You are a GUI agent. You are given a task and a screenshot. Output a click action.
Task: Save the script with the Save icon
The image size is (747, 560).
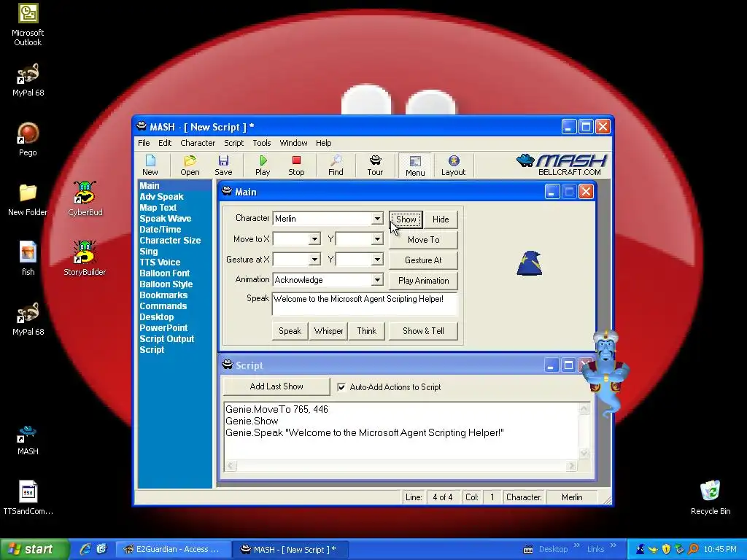(x=223, y=166)
